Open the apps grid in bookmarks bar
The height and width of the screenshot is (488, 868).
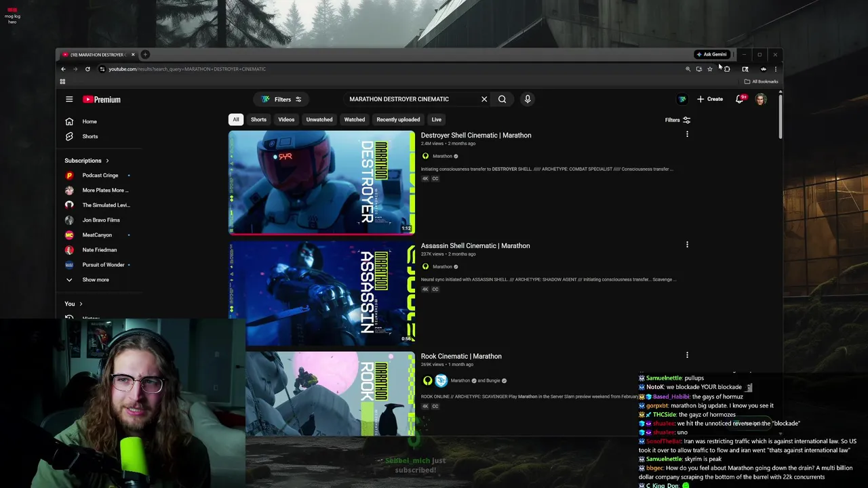pyautogui.click(x=62, y=82)
